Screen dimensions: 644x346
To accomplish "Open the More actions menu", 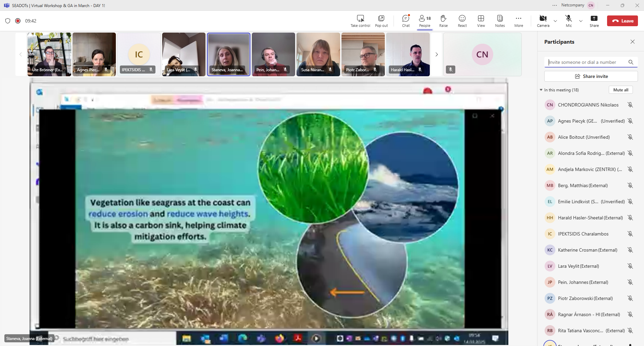I will pos(518,21).
